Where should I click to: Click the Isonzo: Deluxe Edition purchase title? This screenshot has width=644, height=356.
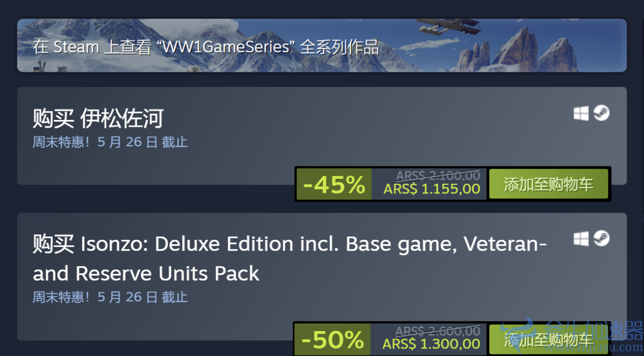click(x=290, y=259)
